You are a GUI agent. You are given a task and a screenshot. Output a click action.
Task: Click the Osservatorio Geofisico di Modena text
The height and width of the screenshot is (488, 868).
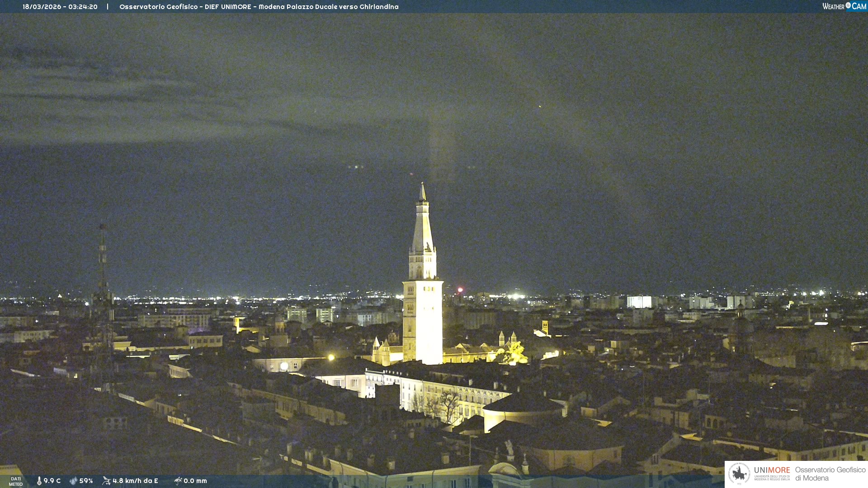[830, 474]
